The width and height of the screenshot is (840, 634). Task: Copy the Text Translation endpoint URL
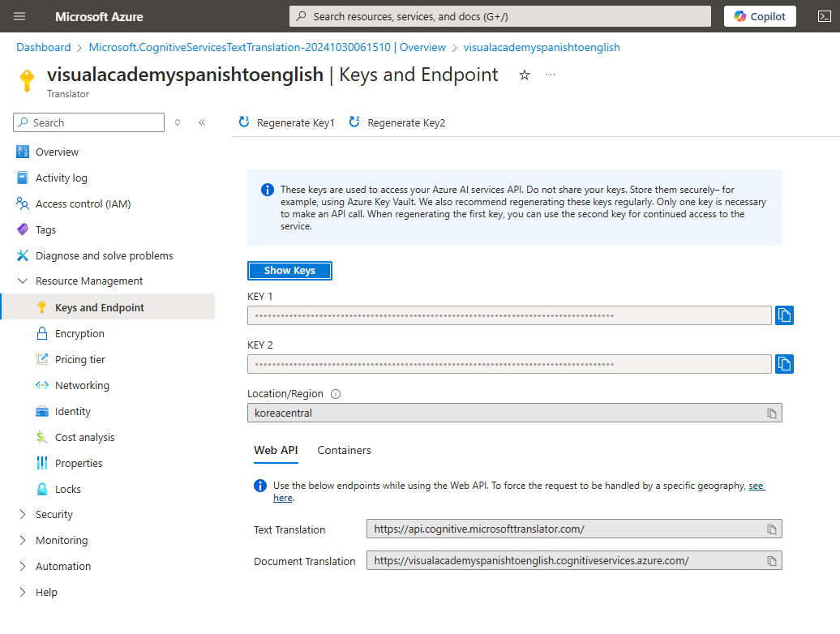(772, 529)
